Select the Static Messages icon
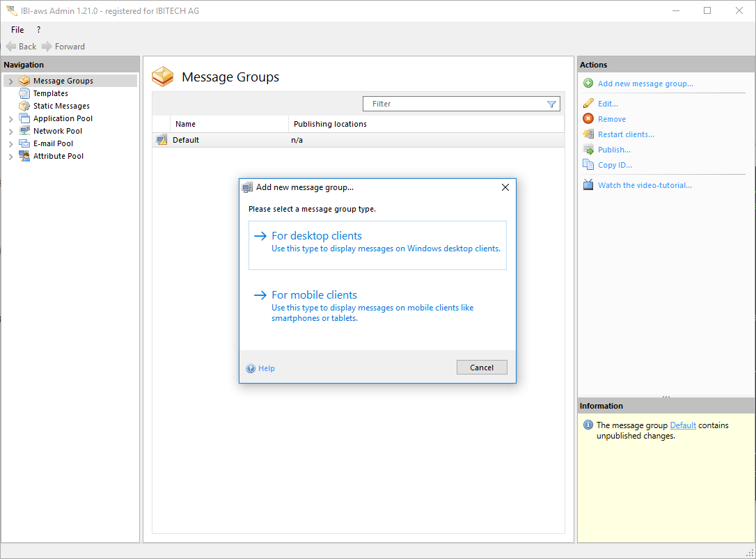 click(24, 106)
